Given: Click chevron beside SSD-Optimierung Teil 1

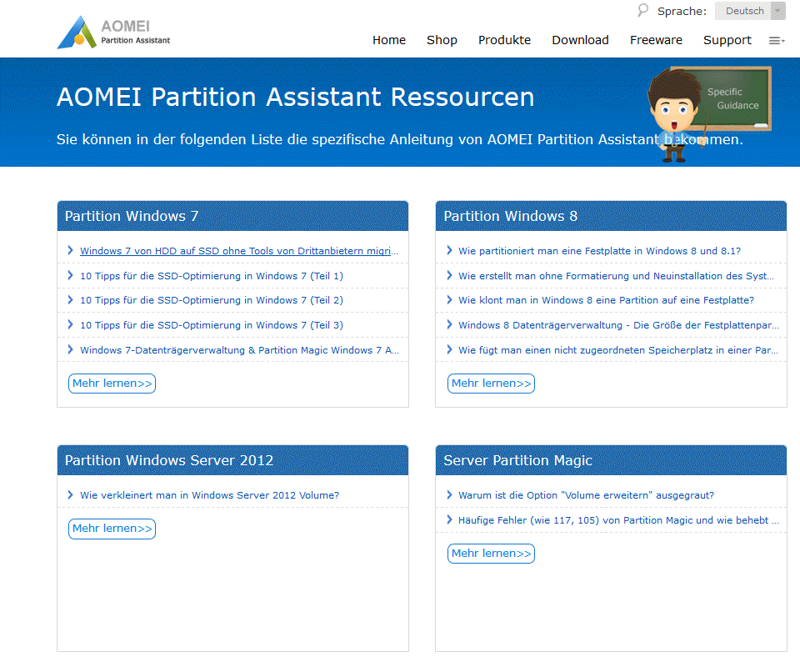Looking at the screenshot, I should click(x=70, y=275).
